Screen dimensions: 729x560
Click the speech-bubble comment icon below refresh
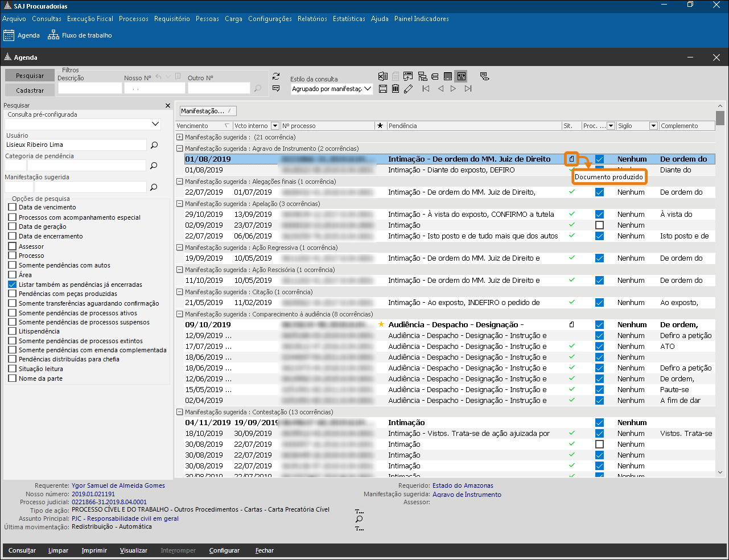point(276,88)
